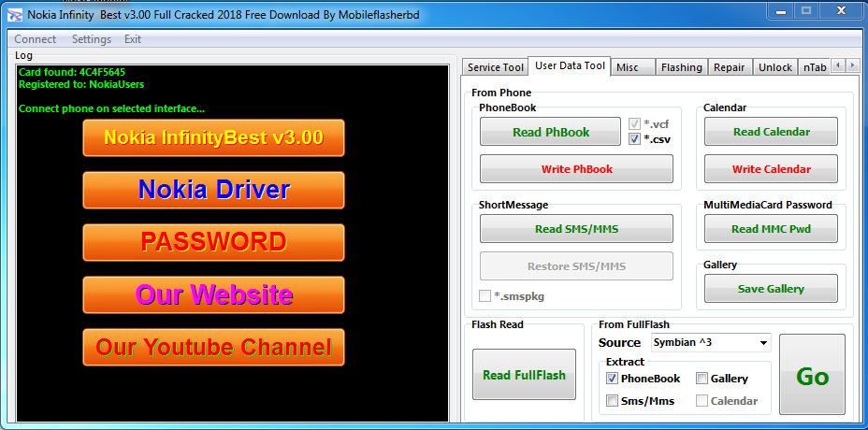Click the Read PhBook button
The height and width of the screenshot is (430, 868).
(x=550, y=132)
